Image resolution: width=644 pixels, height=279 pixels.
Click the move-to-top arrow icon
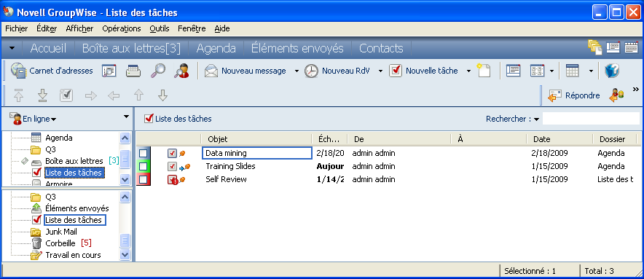pyautogui.click(x=19, y=95)
